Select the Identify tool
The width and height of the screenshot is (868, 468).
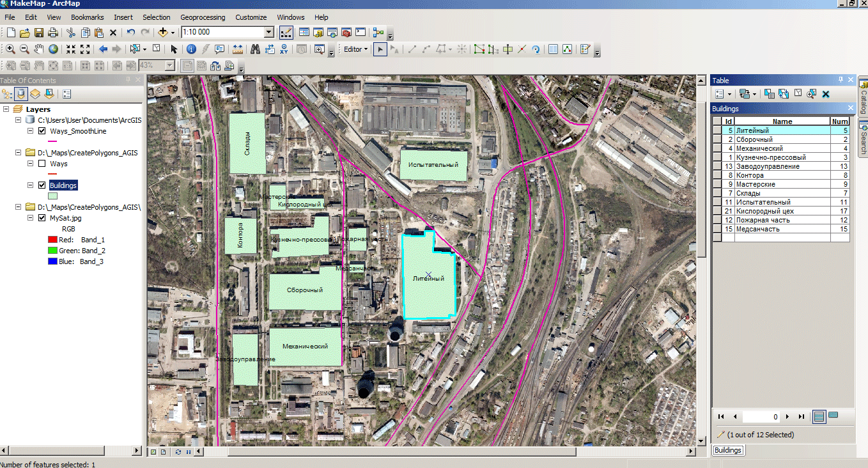coord(191,49)
